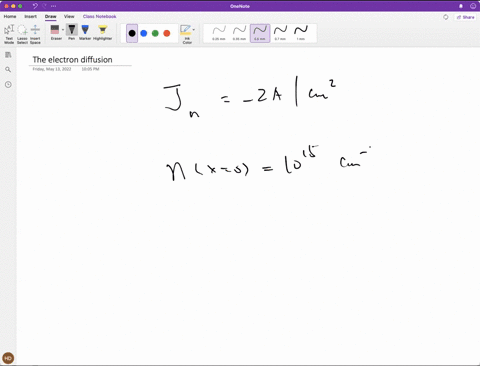
Task: Click the page time 10:05 PM
Action: 90,69
